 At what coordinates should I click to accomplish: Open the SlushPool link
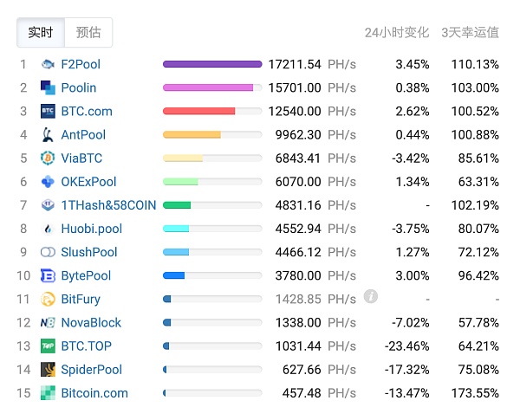(x=89, y=252)
